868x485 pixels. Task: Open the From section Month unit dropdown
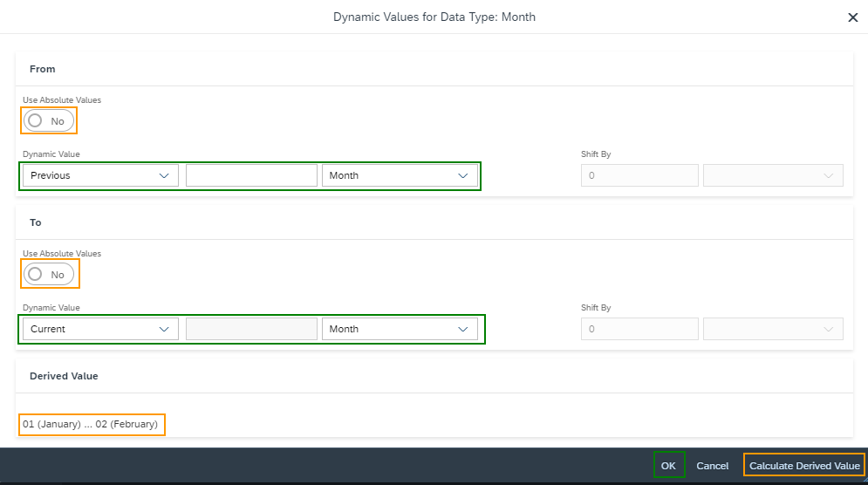point(400,175)
